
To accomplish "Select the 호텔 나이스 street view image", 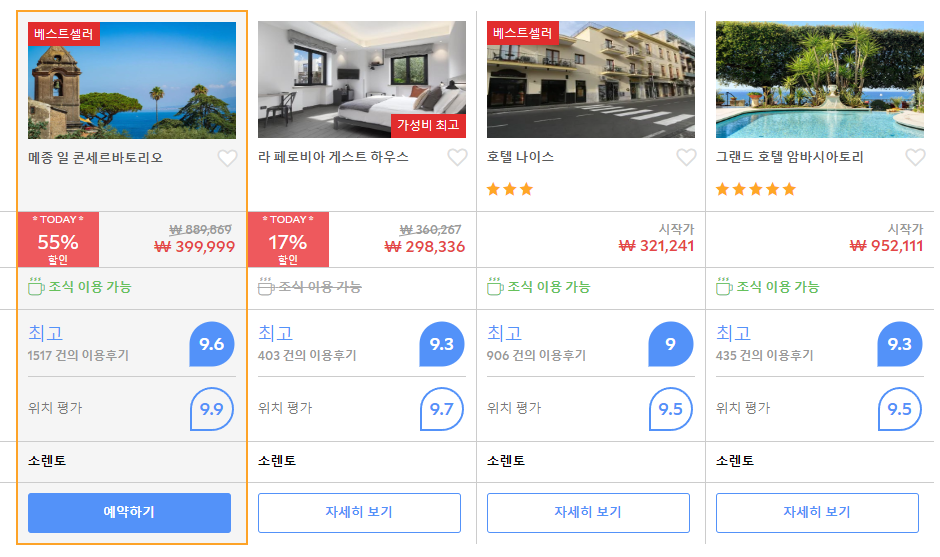I will pyautogui.click(x=591, y=80).
